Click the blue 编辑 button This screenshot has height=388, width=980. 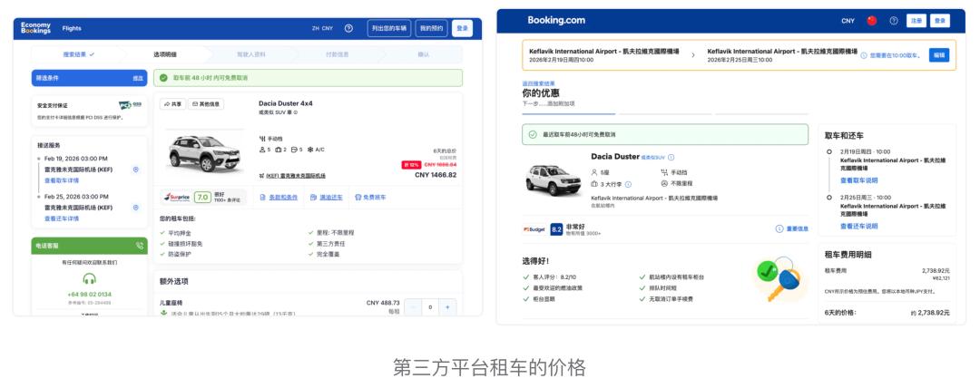(x=939, y=55)
